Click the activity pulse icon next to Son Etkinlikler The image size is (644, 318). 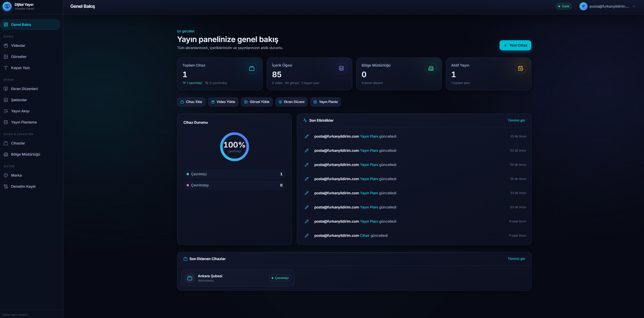click(x=305, y=120)
